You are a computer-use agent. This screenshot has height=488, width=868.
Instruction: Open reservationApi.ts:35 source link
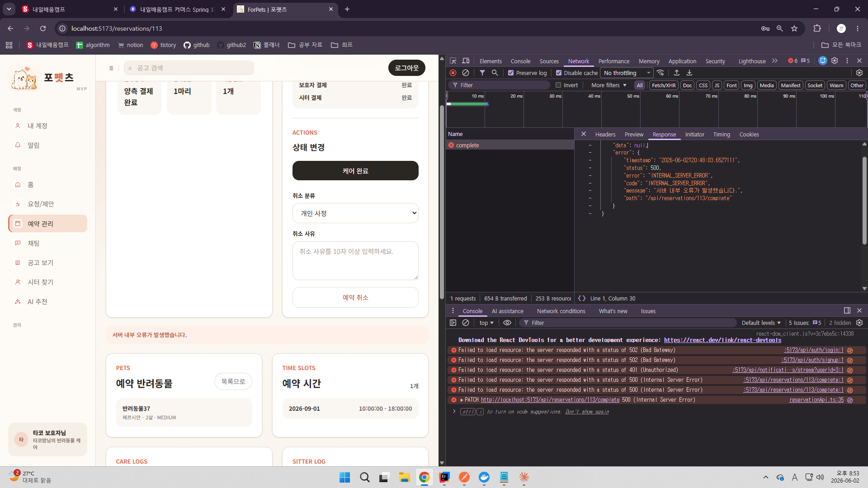(816, 400)
